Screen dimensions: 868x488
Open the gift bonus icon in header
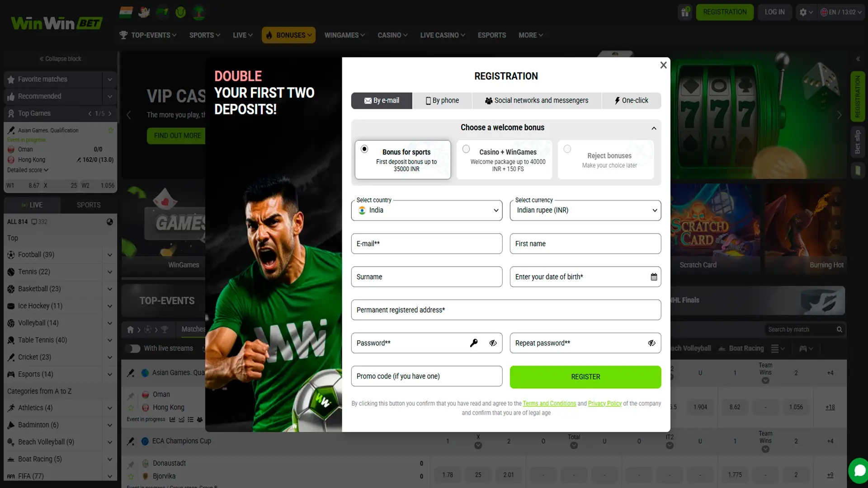pyautogui.click(x=685, y=12)
